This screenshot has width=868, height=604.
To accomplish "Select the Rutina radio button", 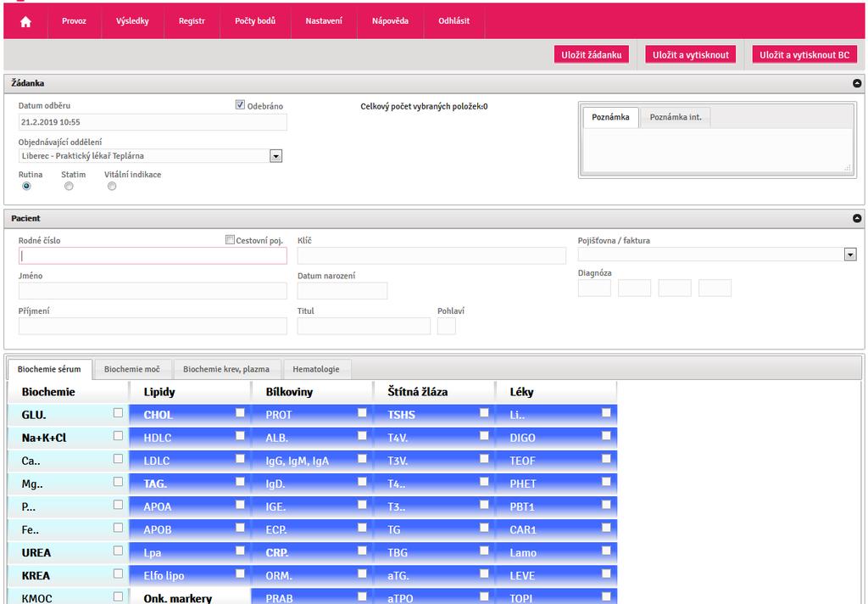I will [x=26, y=186].
